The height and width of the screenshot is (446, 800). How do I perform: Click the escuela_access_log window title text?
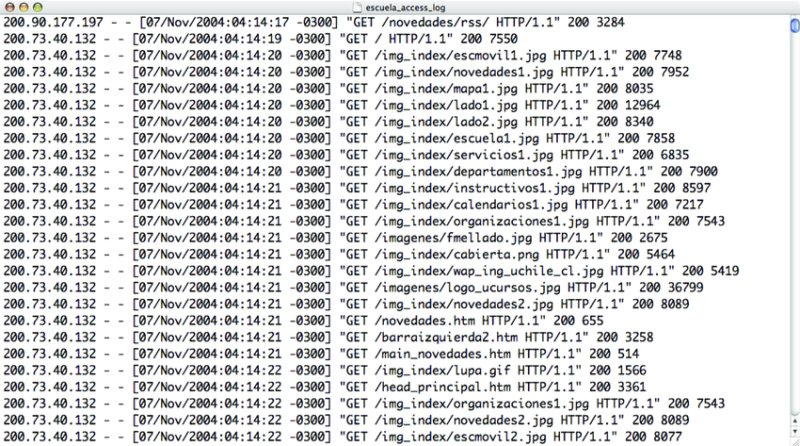click(405, 8)
